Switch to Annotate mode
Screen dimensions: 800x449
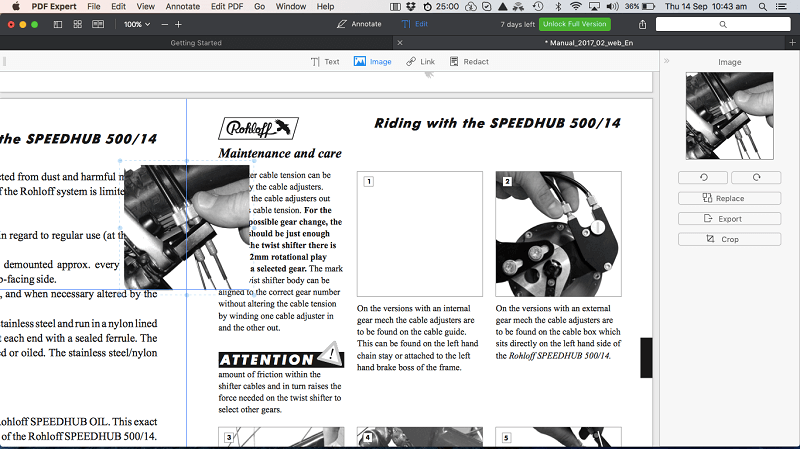[359, 24]
